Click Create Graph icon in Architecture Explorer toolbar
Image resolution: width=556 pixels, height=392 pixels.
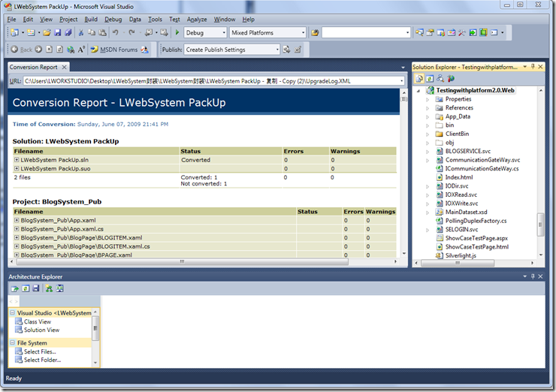(50, 288)
